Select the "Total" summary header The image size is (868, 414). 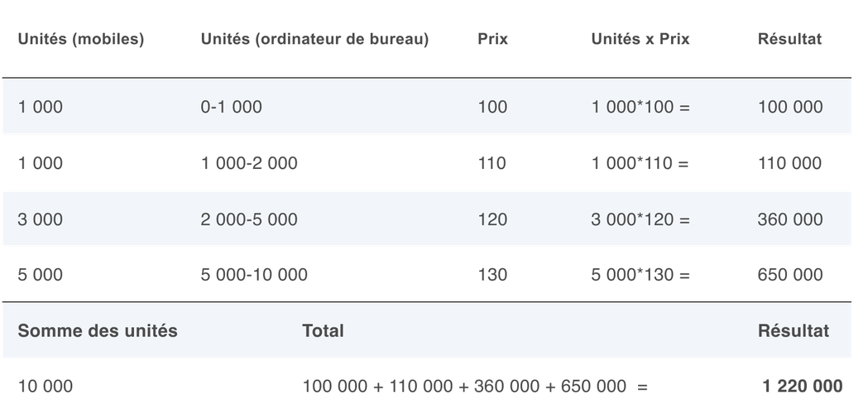pyautogui.click(x=323, y=330)
